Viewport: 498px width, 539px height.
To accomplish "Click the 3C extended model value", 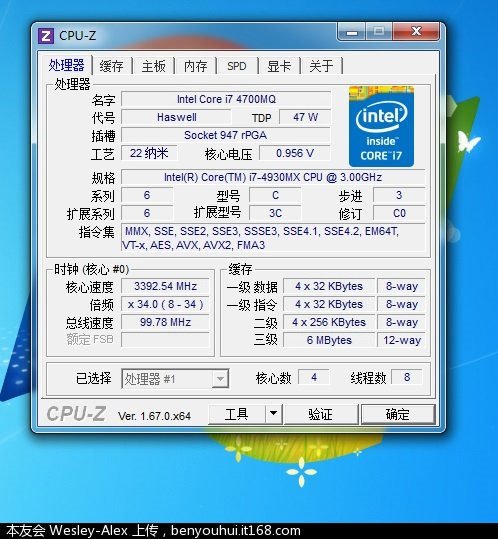I will [275, 213].
